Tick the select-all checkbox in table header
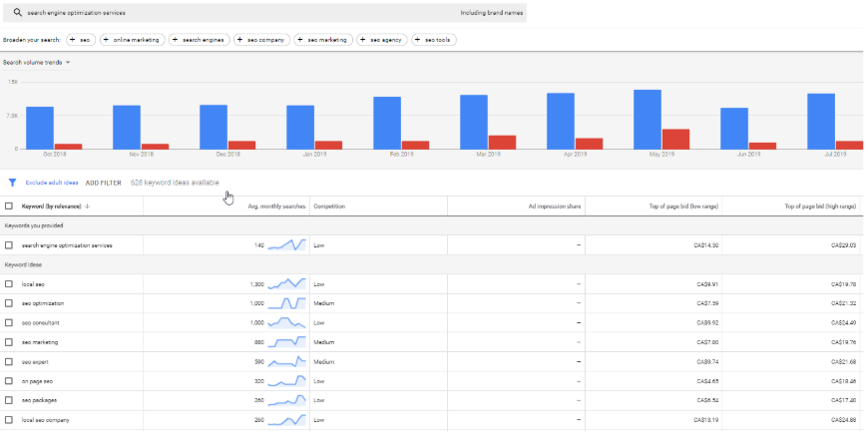This screenshot has height=433, width=868. click(x=8, y=206)
